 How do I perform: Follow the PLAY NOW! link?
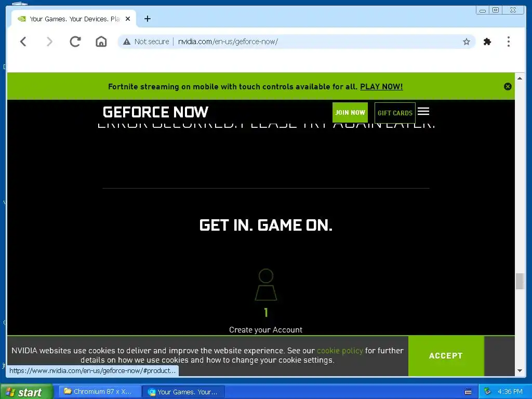click(x=381, y=87)
